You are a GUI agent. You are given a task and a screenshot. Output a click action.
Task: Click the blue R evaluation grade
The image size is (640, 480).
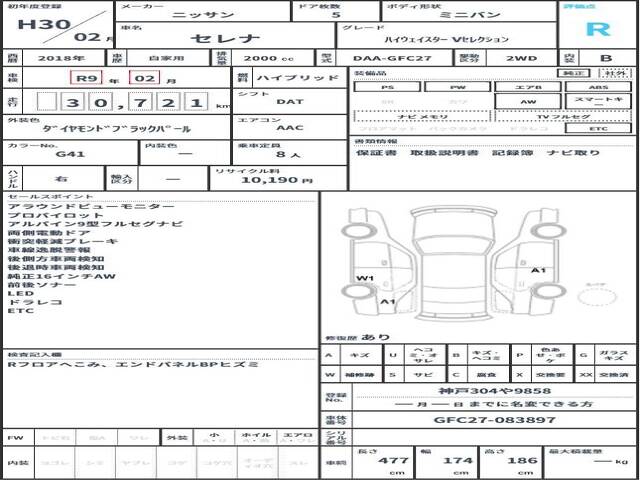coord(597,29)
